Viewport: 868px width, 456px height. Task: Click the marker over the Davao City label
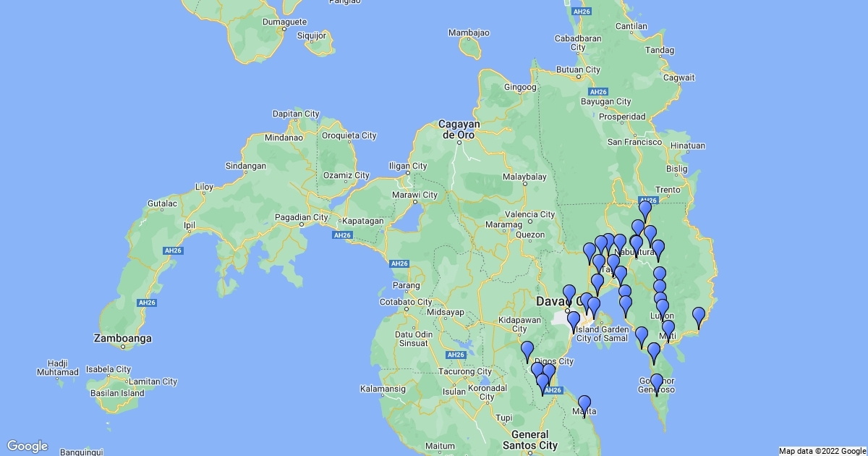(569, 295)
